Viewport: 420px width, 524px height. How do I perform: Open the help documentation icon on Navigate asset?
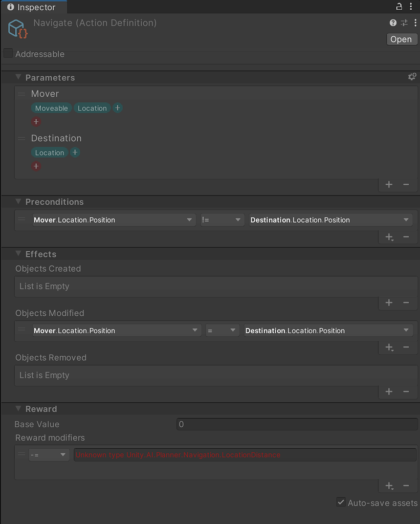392,23
